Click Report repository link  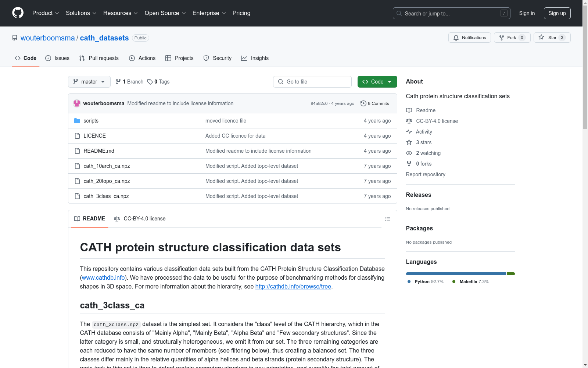[426, 174]
